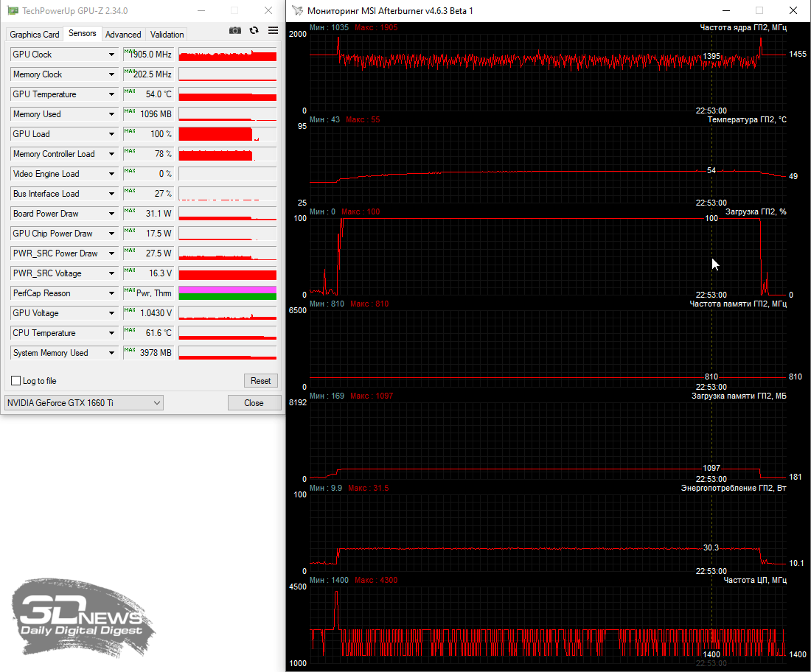This screenshot has width=811, height=672.
Task: Click the 'Мин : 1035' label in Afterburner
Action: tap(329, 27)
